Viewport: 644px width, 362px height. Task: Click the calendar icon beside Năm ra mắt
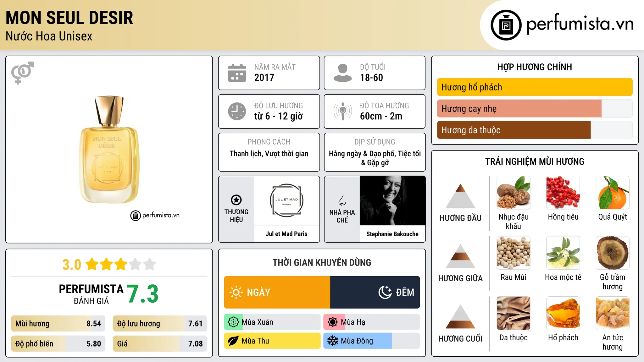click(x=237, y=73)
